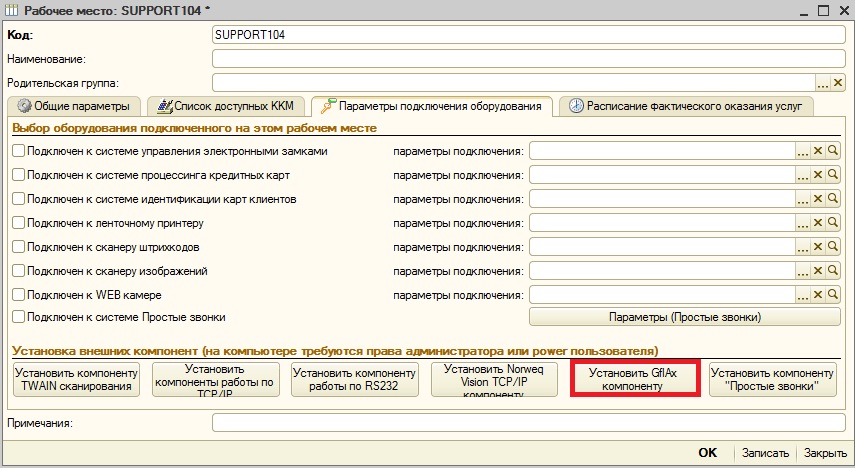Open selection (…) for credit card processing parameters

click(803, 175)
